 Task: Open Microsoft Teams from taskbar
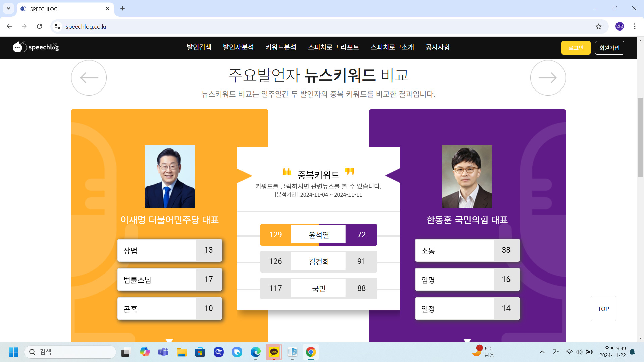[163, 352]
